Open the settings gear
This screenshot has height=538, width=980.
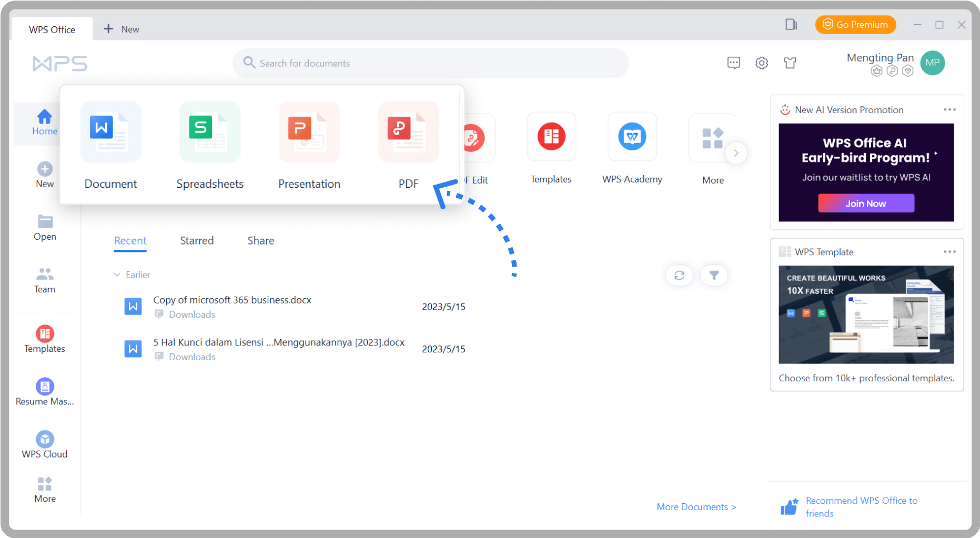pos(761,63)
